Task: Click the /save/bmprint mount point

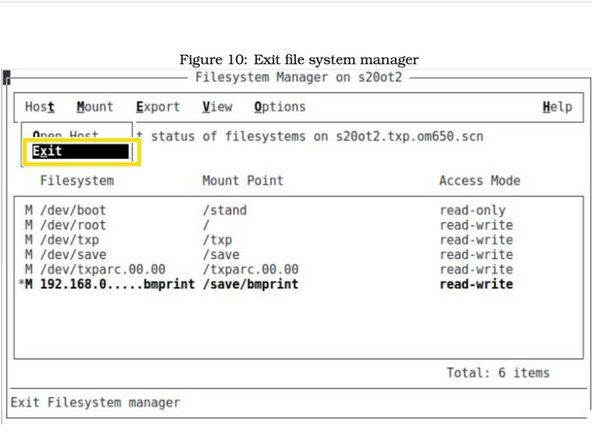Action: [251, 284]
